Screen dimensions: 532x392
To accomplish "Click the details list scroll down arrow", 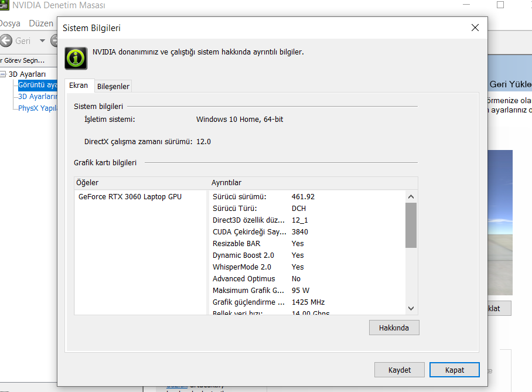I will 411,308.
